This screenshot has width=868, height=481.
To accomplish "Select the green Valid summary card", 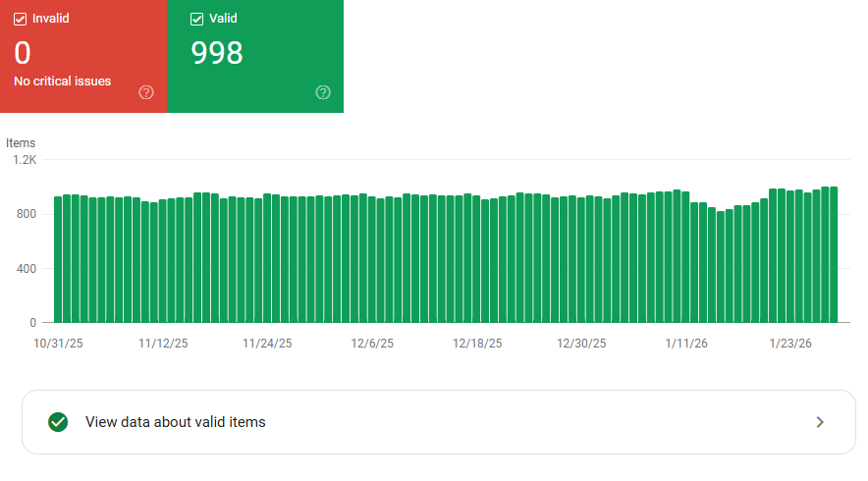I will (x=255, y=56).
